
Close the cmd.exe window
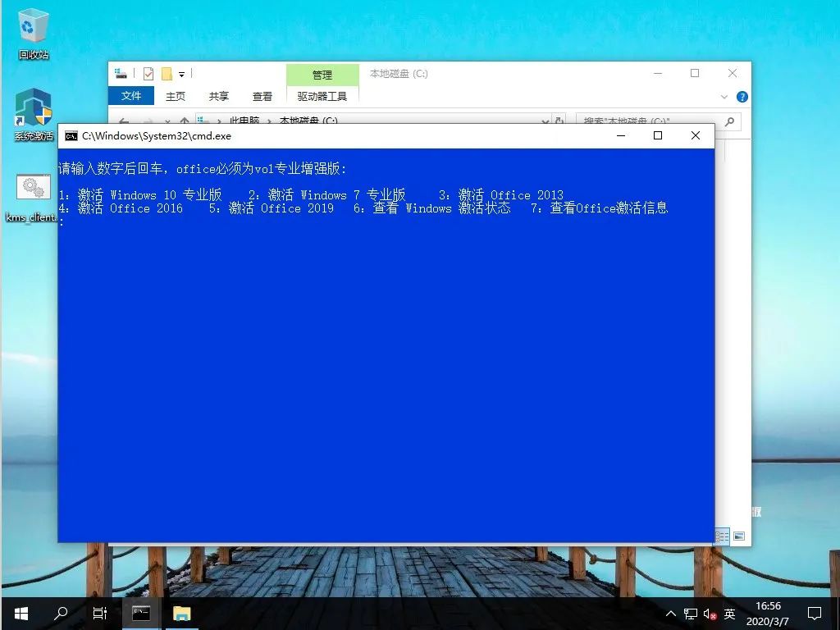pos(696,135)
